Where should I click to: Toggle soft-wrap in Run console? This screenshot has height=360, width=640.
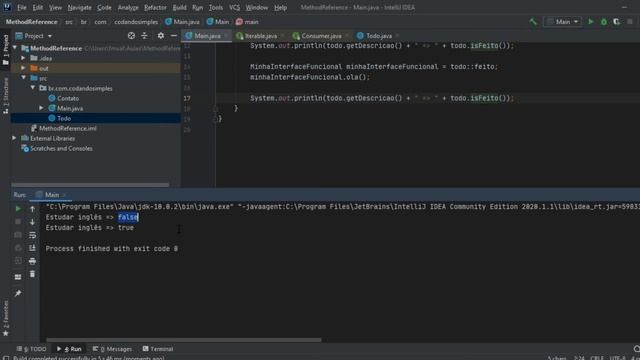tap(32, 235)
